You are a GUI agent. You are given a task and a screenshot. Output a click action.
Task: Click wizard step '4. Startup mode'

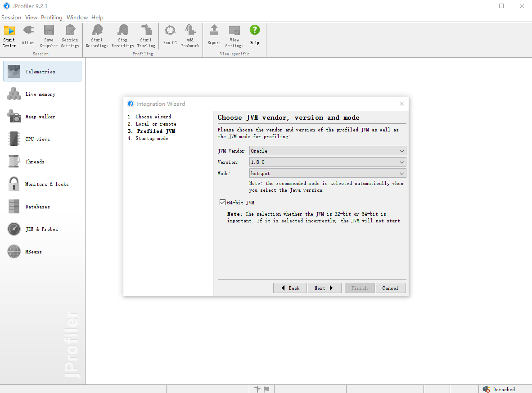pos(148,139)
